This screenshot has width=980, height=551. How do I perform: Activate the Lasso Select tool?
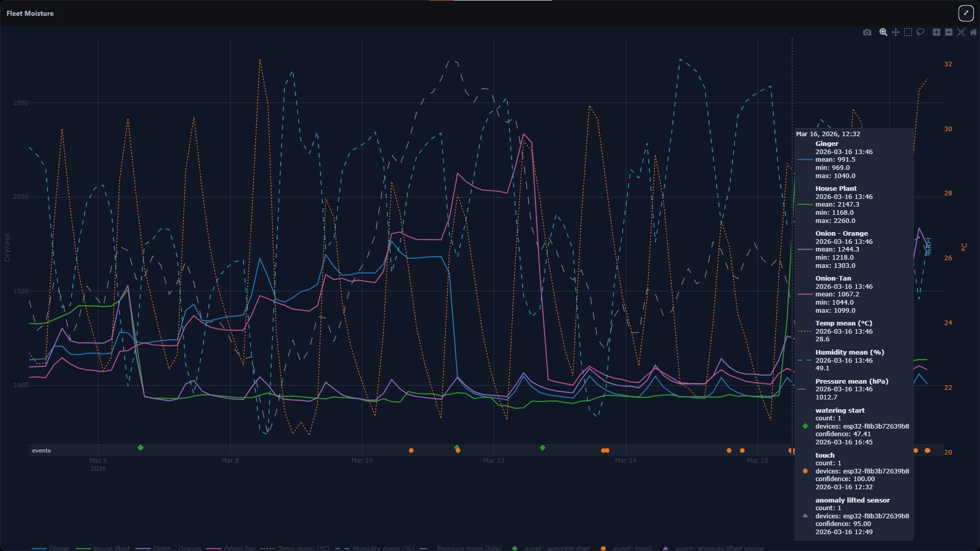[921, 32]
